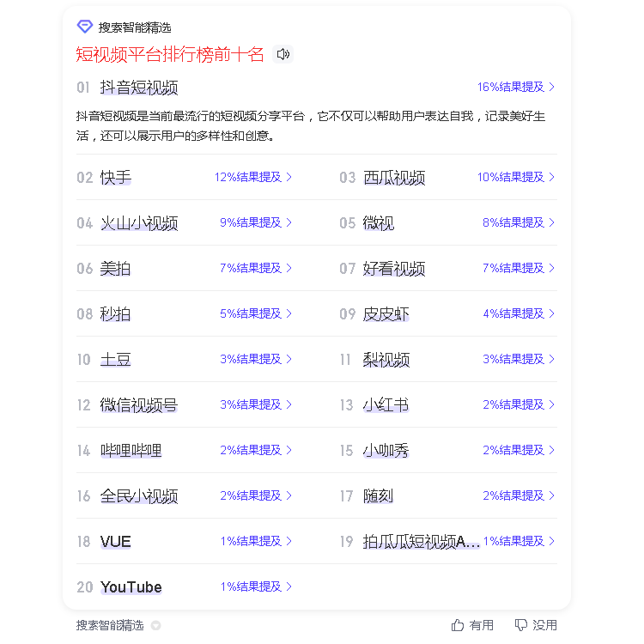The image size is (644, 644).
Task: Select the 微信视频号 entry name
Action: (139, 405)
